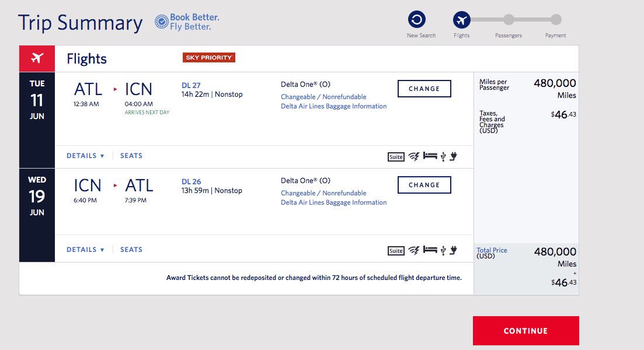
Task: Click the Payment step circle
Action: pos(556,19)
